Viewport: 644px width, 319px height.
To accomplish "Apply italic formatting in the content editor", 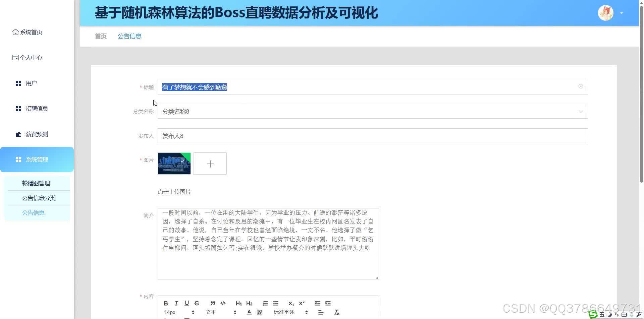I will (x=176, y=303).
